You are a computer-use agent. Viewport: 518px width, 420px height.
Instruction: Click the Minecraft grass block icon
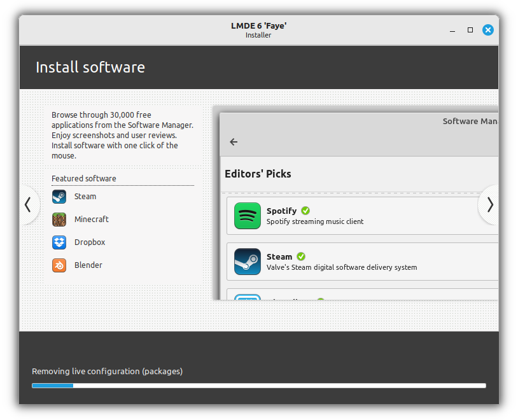59,220
